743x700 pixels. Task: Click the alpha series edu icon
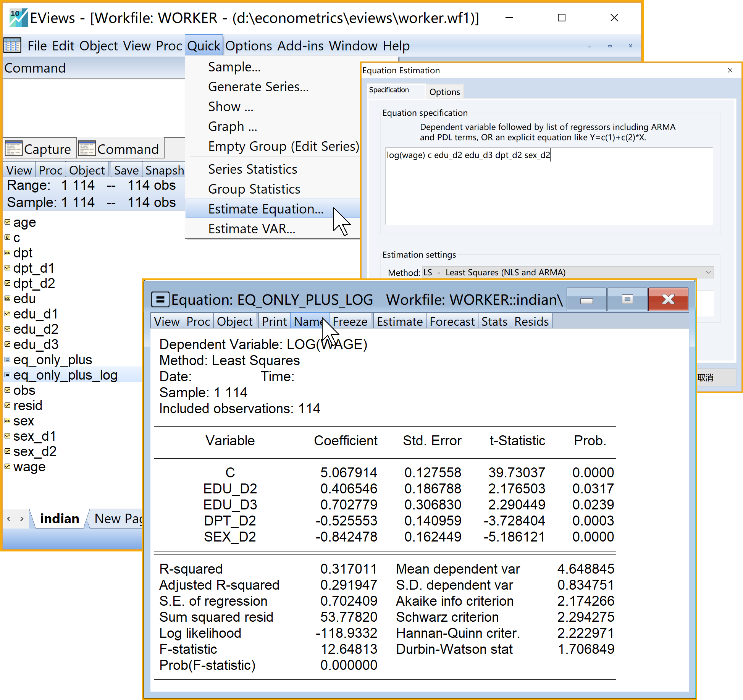click(x=7, y=298)
